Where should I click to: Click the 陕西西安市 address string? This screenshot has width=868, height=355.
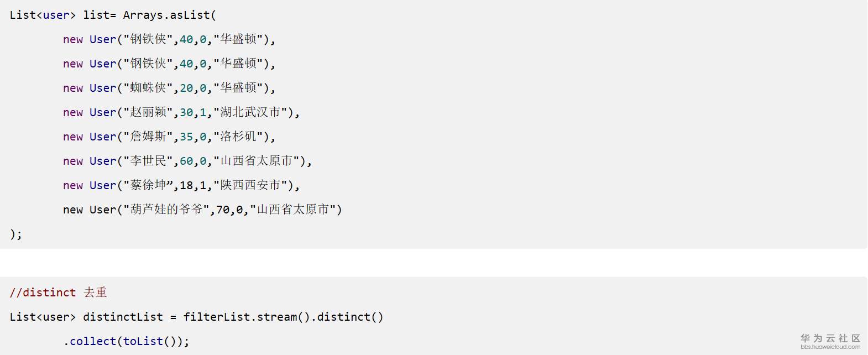coord(250,185)
